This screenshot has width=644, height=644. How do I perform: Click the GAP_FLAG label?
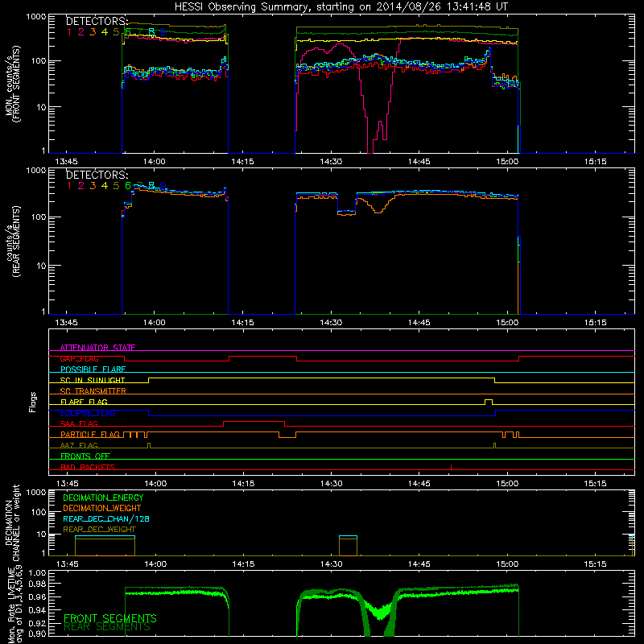[79, 358]
